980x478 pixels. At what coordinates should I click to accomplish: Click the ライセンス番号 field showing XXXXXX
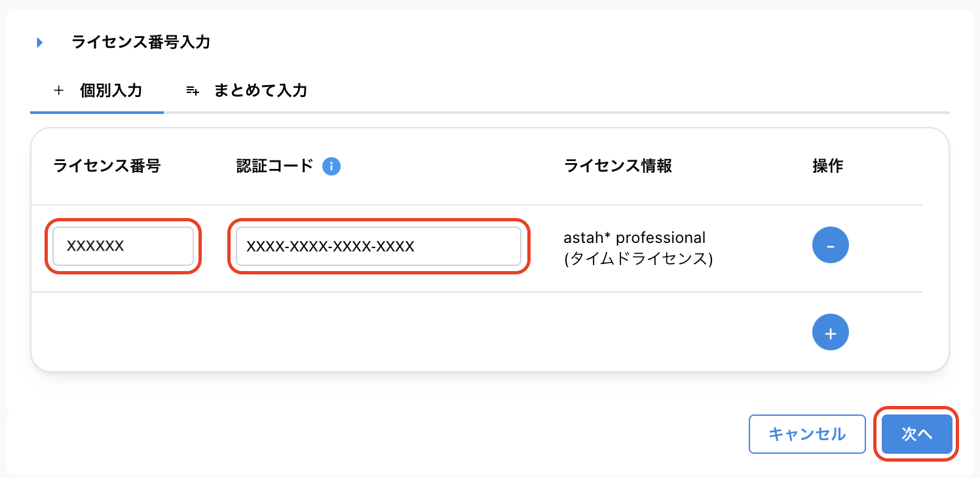coord(122,246)
